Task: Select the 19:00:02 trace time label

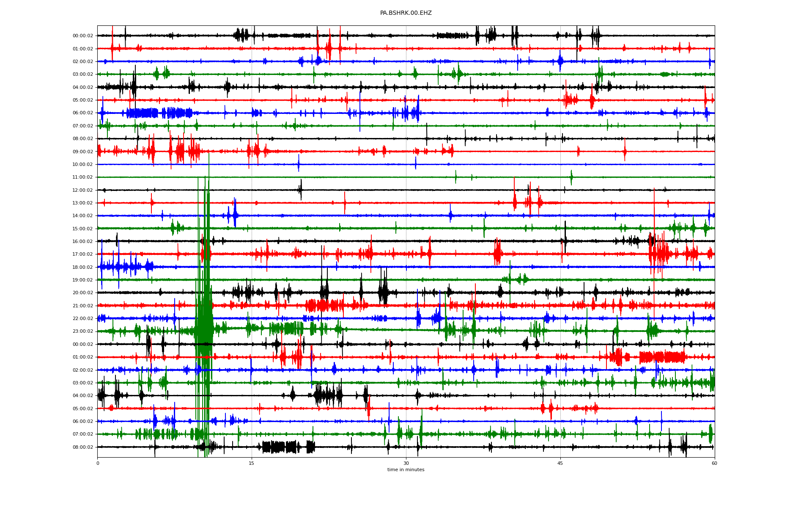Action: coord(82,280)
